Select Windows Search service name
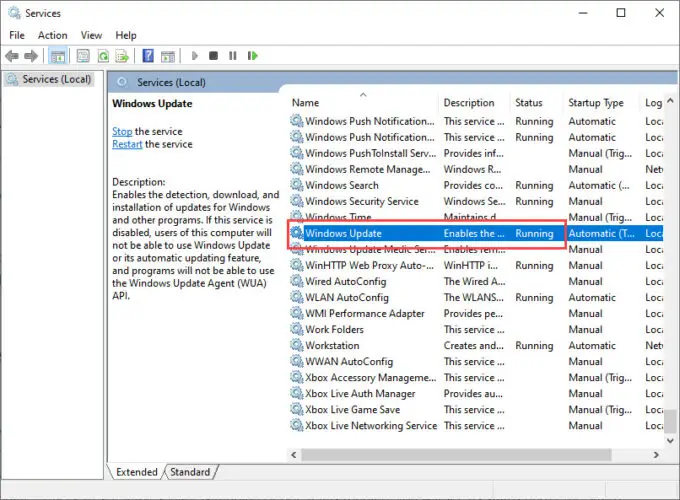This screenshot has width=680, height=500. tap(342, 185)
